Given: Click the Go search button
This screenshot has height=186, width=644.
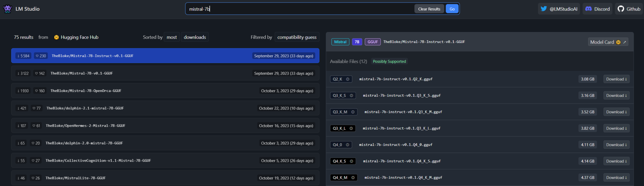Looking at the screenshot, I should point(452,9).
